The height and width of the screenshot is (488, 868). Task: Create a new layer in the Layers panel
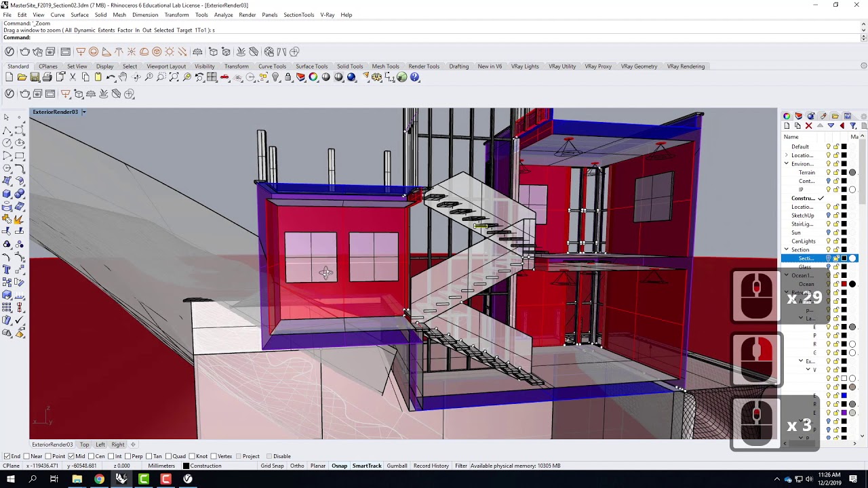coord(787,125)
